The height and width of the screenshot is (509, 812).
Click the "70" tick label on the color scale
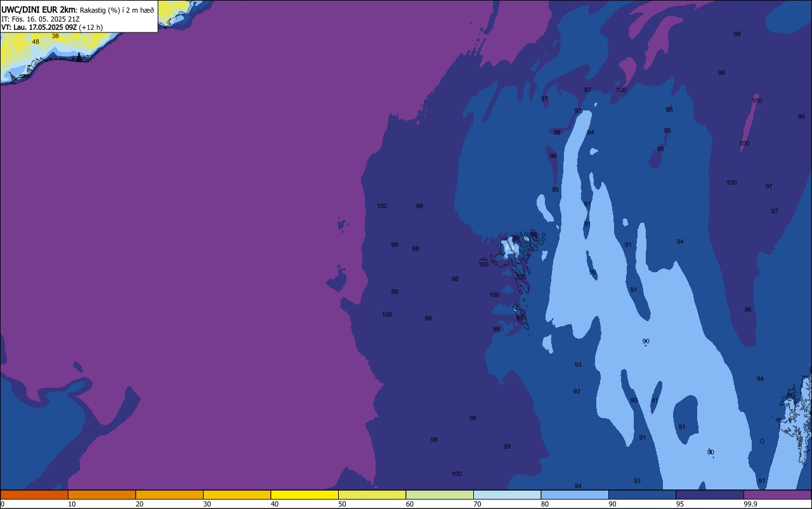477,504
